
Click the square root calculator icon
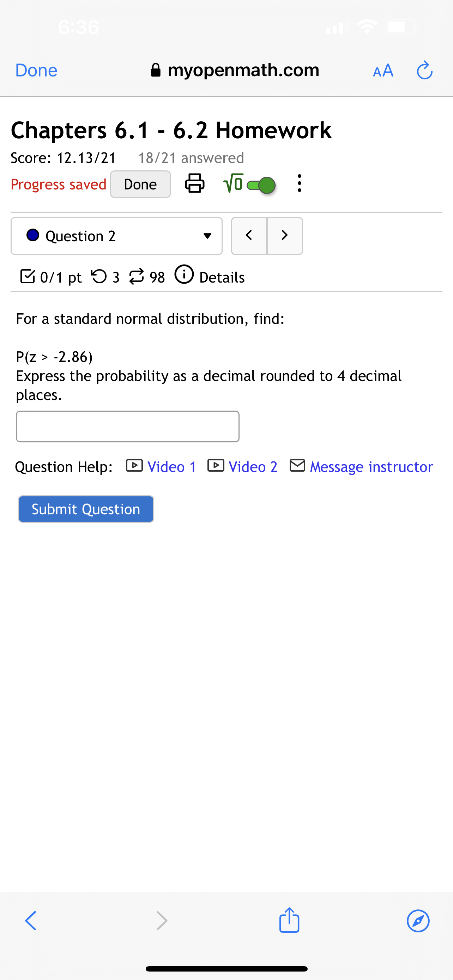233,183
